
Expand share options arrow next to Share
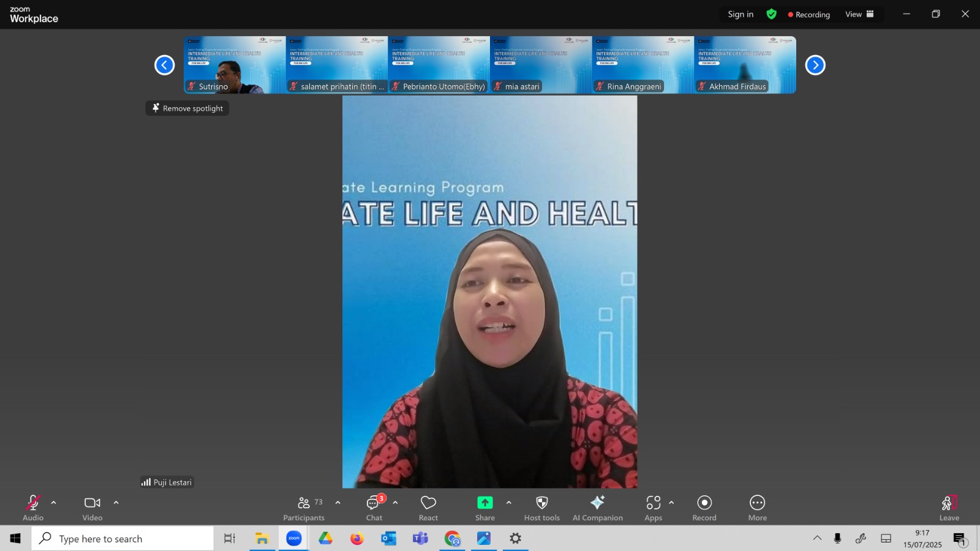[508, 503]
